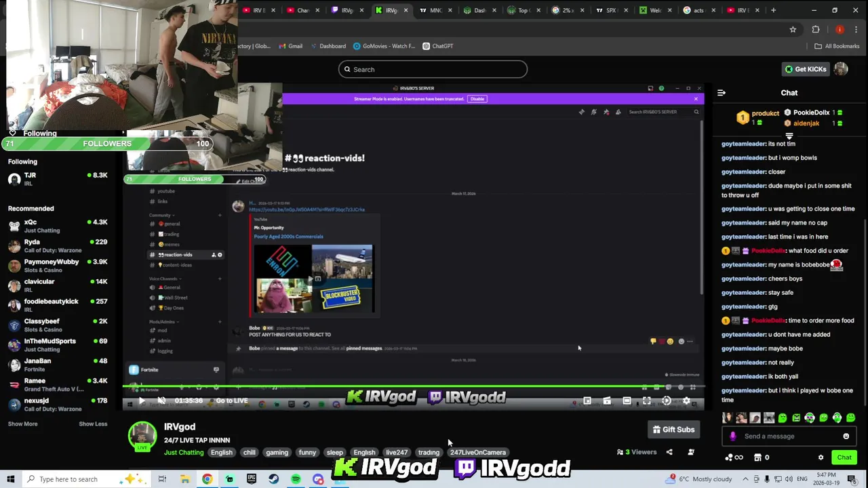Select the sleep tag

(x=335, y=452)
